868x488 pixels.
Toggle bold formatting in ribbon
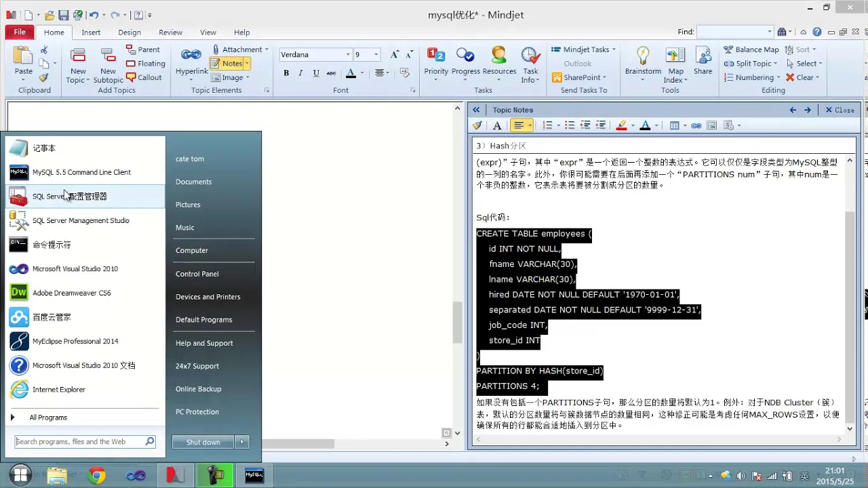pyautogui.click(x=286, y=73)
